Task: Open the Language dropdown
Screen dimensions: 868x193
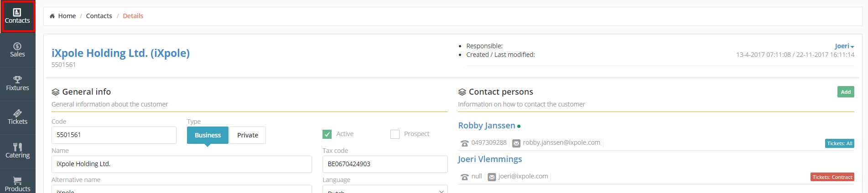Action: 385,190
